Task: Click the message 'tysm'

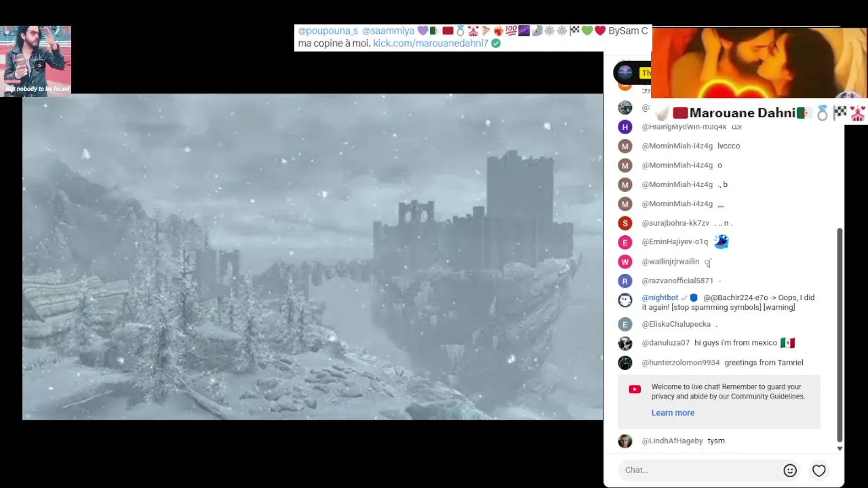Action: pyautogui.click(x=716, y=441)
